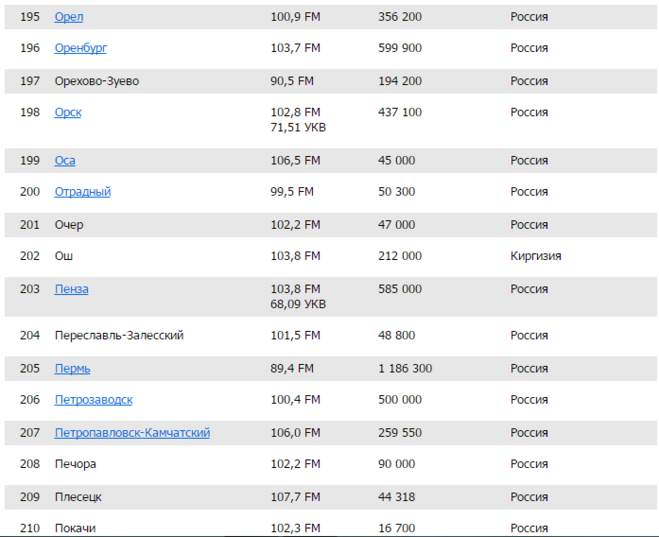Click the 71,51 УКВ frequency text
Viewport: 659px width, 537px height.
[x=298, y=128]
